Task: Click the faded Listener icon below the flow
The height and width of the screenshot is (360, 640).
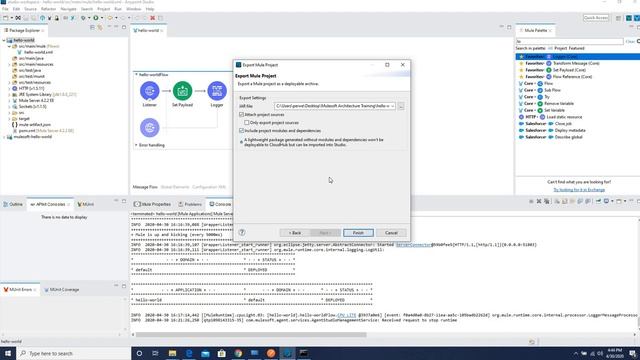Action: pos(149,127)
